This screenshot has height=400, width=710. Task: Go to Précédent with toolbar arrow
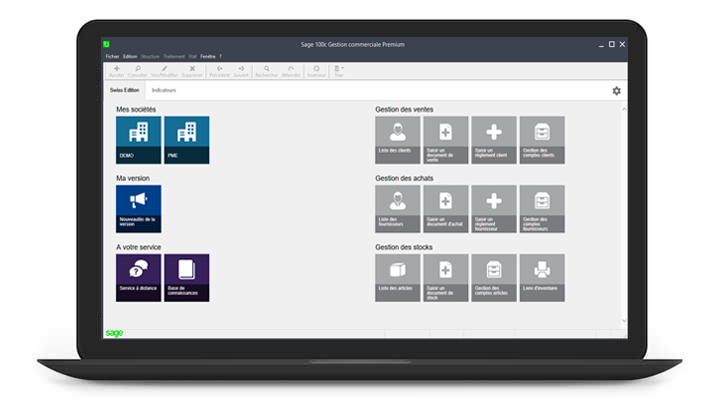[x=219, y=71]
